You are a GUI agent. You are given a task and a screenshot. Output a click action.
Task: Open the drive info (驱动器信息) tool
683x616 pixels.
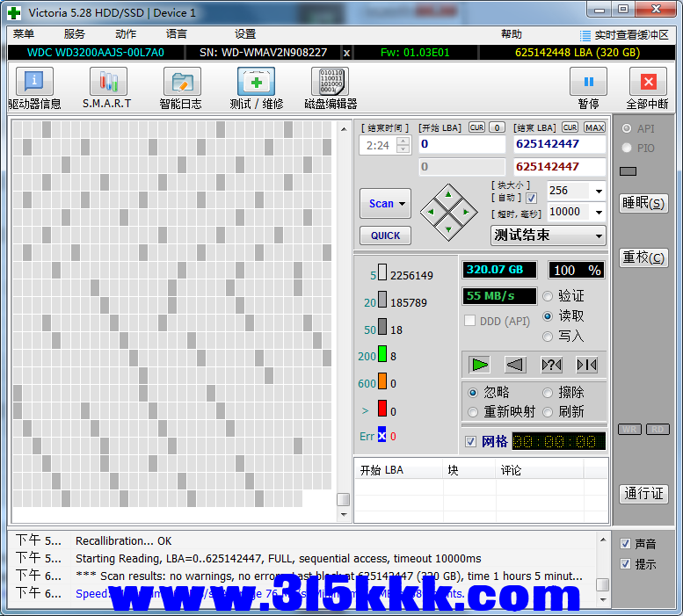(34, 82)
